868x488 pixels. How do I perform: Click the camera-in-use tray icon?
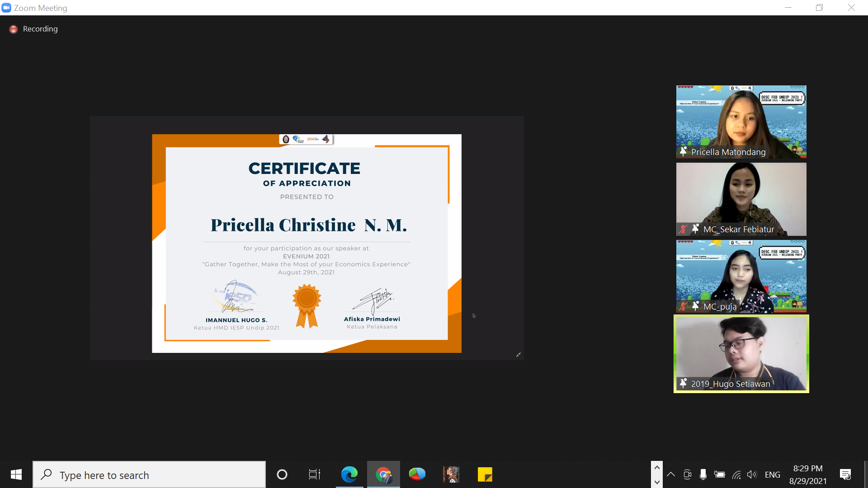(687, 474)
